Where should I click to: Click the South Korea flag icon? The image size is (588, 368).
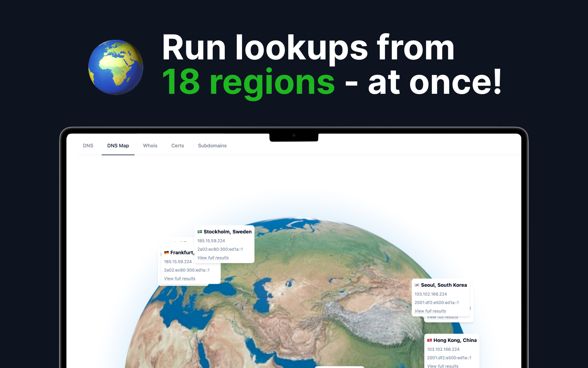(x=417, y=285)
